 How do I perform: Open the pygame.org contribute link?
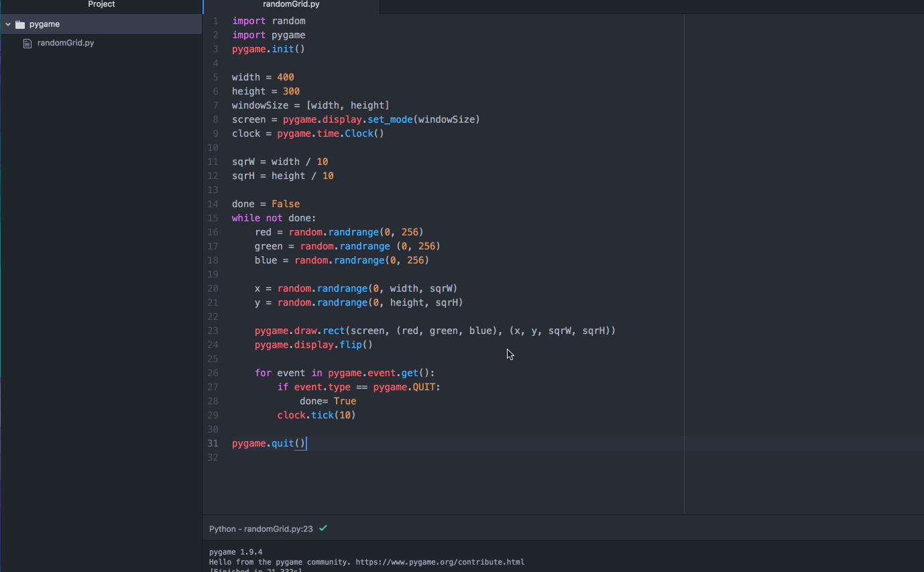click(x=439, y=562)
